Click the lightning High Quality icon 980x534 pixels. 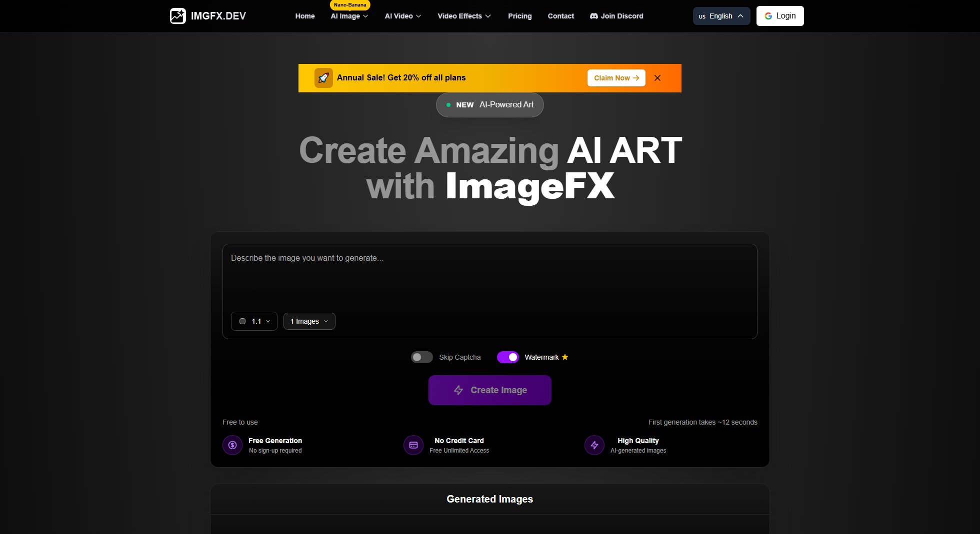click(594, 445)
